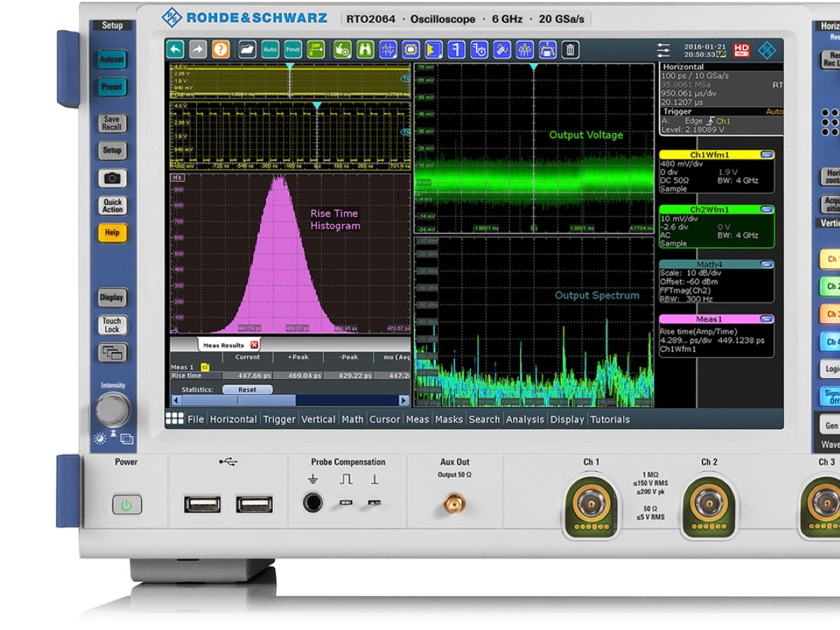Select the mask test toolbar icon
The width and height of the screenshot is (840, 630).
pos(411,50)
